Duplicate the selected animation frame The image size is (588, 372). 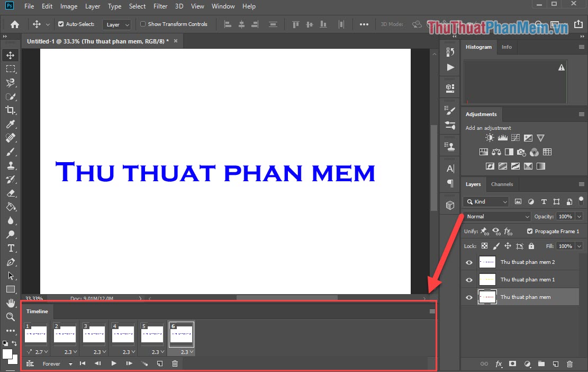pyautogui.click(x=159, y=364)
